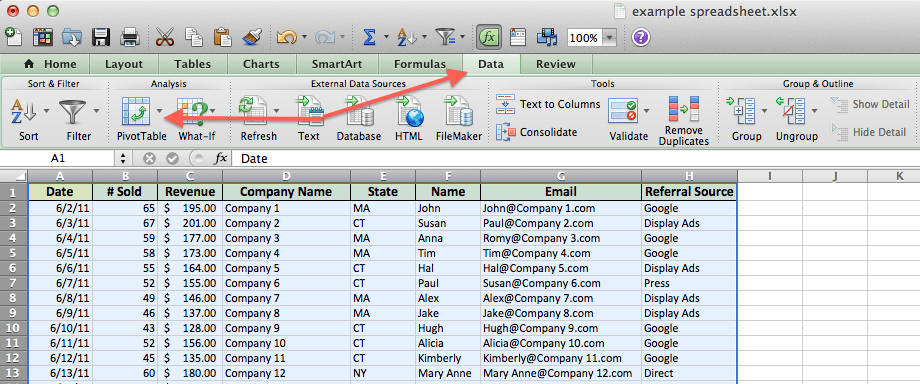Confirm formula entry with checkmark button
Screen dimensions: 920x384
(172, 159)
